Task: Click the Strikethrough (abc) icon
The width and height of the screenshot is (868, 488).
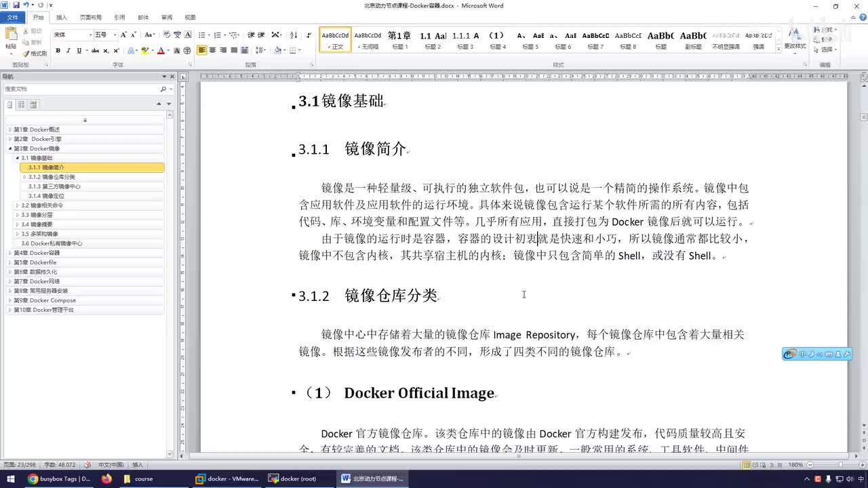Action: click(x=95, y=51)
